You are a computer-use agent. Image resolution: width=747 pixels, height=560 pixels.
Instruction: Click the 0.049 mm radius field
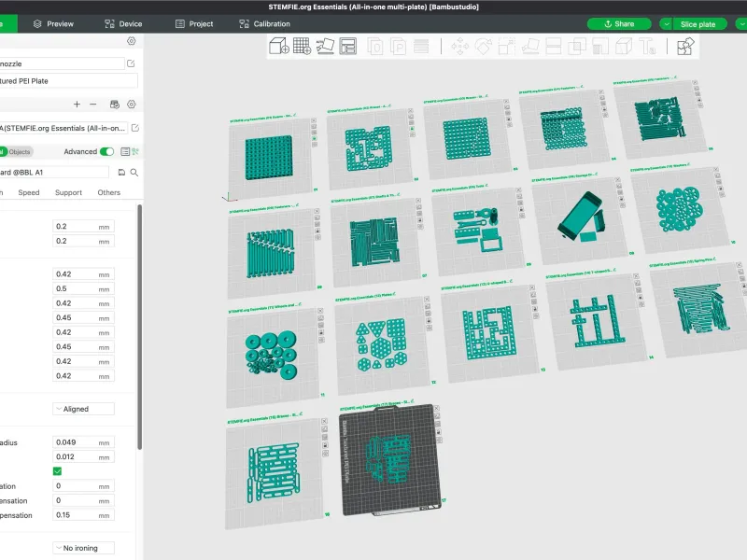(x=83, y=442)
